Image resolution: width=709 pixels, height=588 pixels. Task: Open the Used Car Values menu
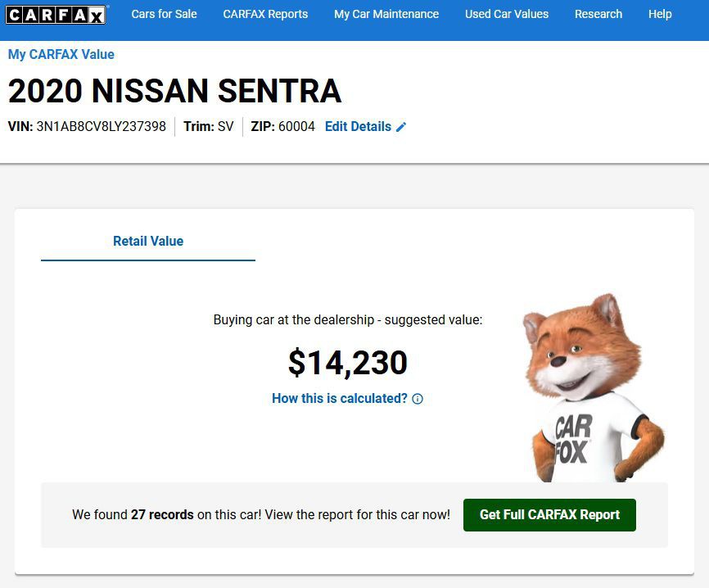[x=506, y=14]
